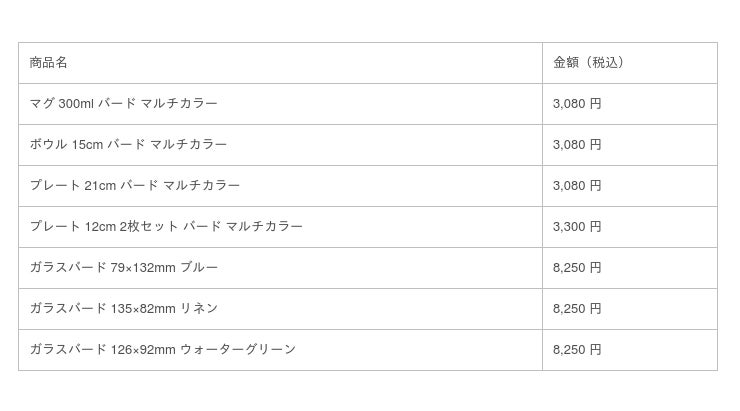Select the プレート 21cm バード マルチカラー cell
The image size is (740, 411).
pos(135,186)
